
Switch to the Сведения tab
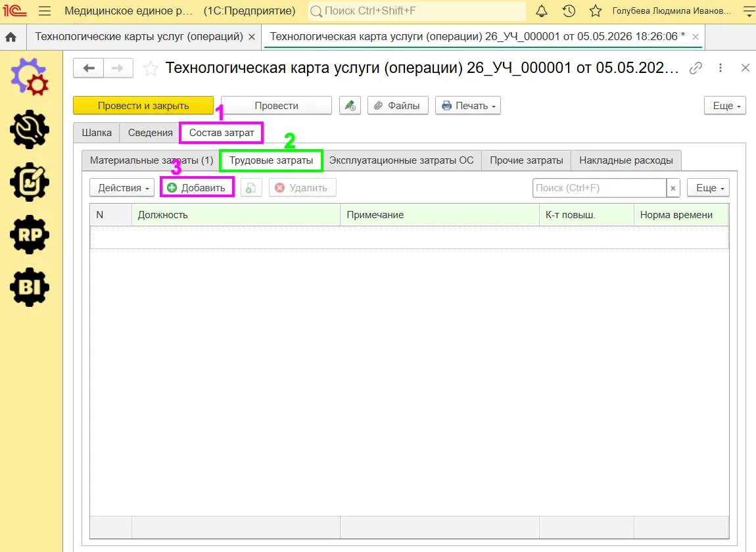[x=150, y=133]
